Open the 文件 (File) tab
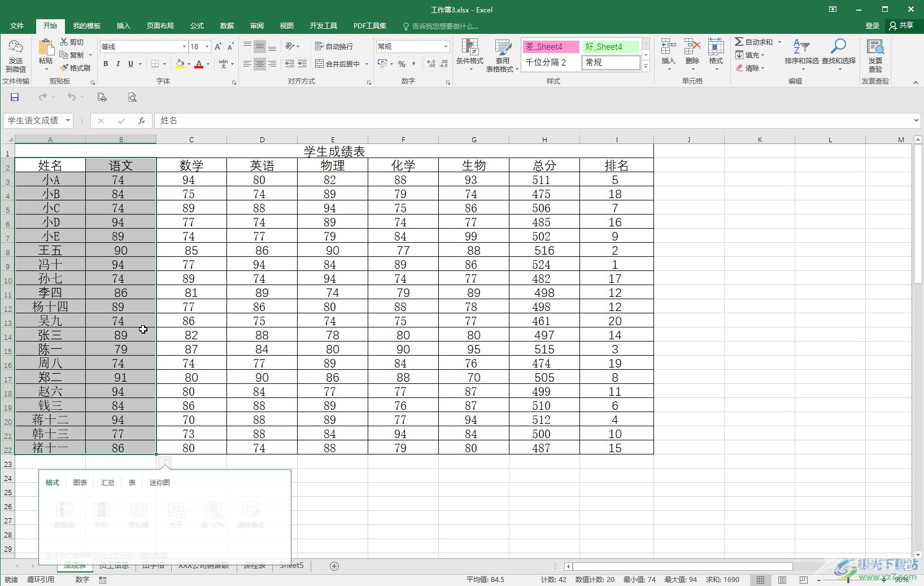This screenshot has height=586, width=924. [17, 26]
